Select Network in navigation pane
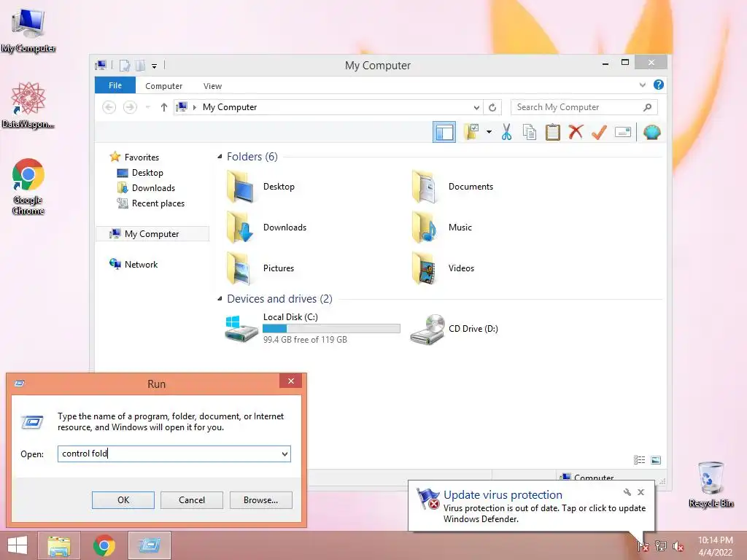The image size is (747, 560). [x=141, y=264]
